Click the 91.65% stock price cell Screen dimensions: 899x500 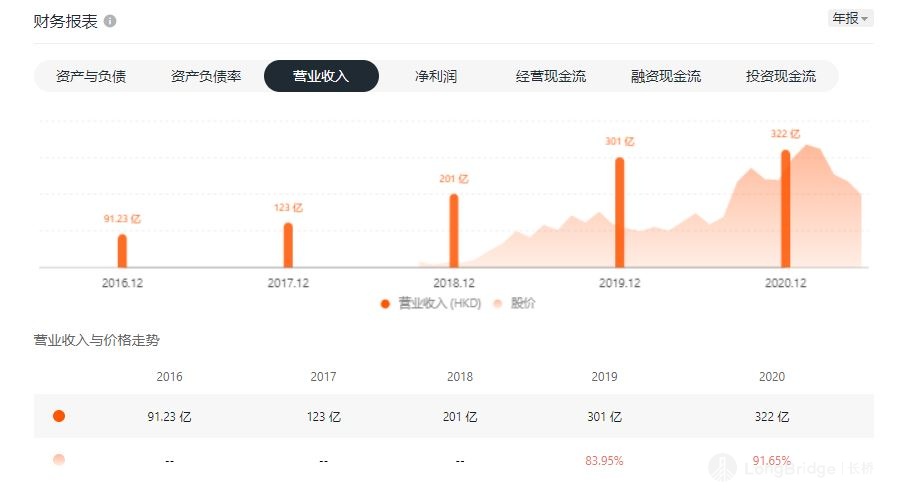(x=772, y=460)
